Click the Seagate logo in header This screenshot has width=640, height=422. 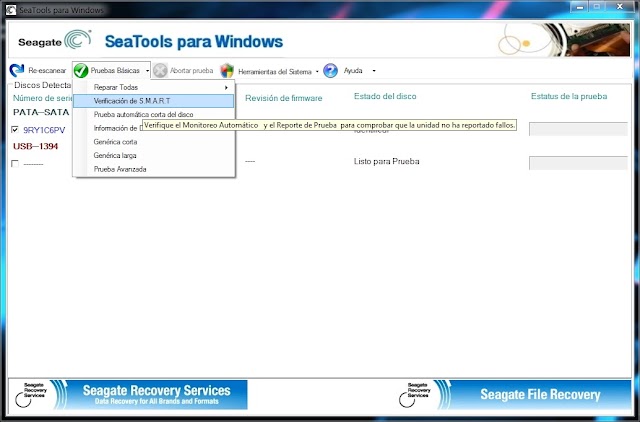point(55,40)
